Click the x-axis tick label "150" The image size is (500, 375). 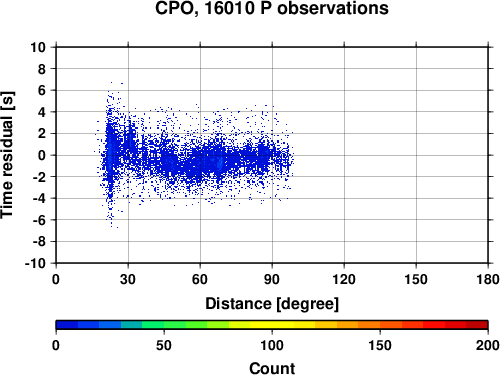416,279
